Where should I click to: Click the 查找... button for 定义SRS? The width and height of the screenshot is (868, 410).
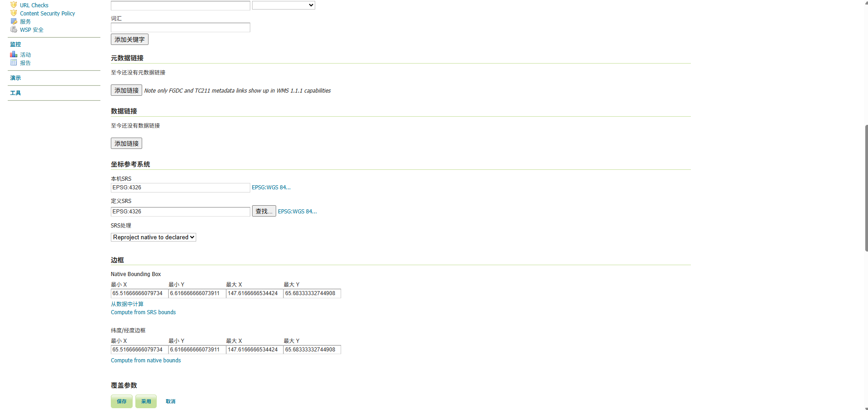pyautogui.click(x=263, y=211)
